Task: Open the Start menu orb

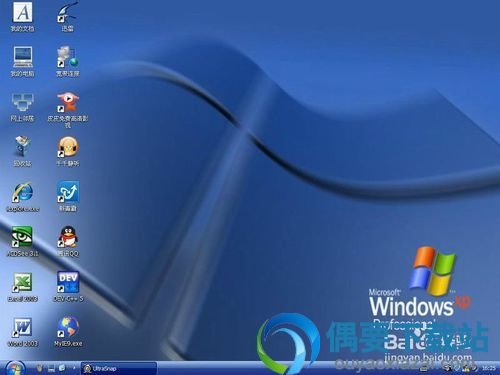Action: (x=15, y=368)
